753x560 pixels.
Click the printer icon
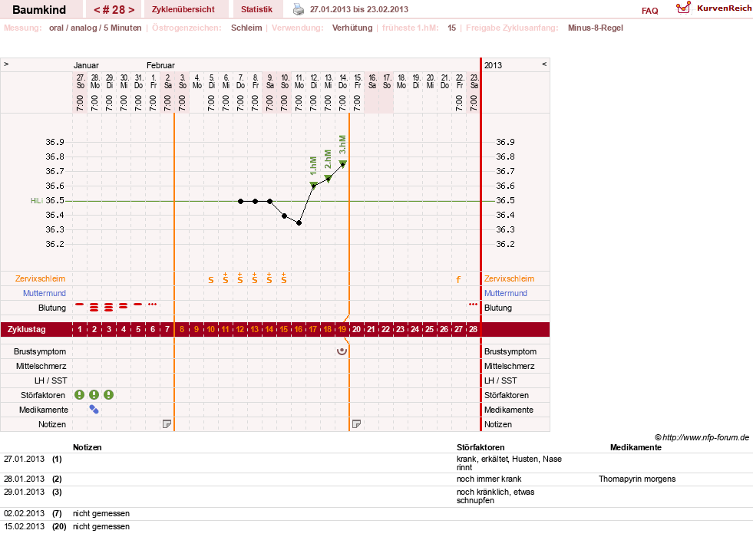click(299, 9)
